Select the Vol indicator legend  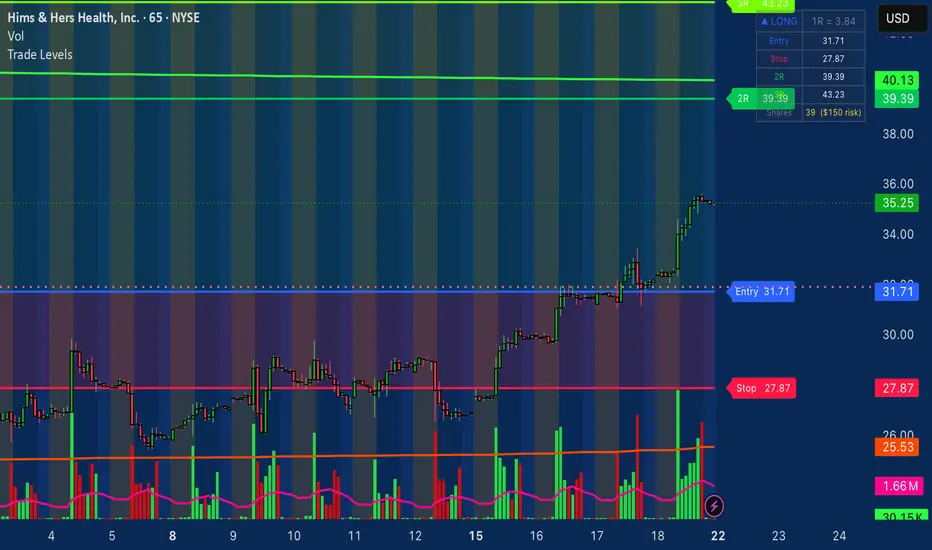(x=15, y=36)
